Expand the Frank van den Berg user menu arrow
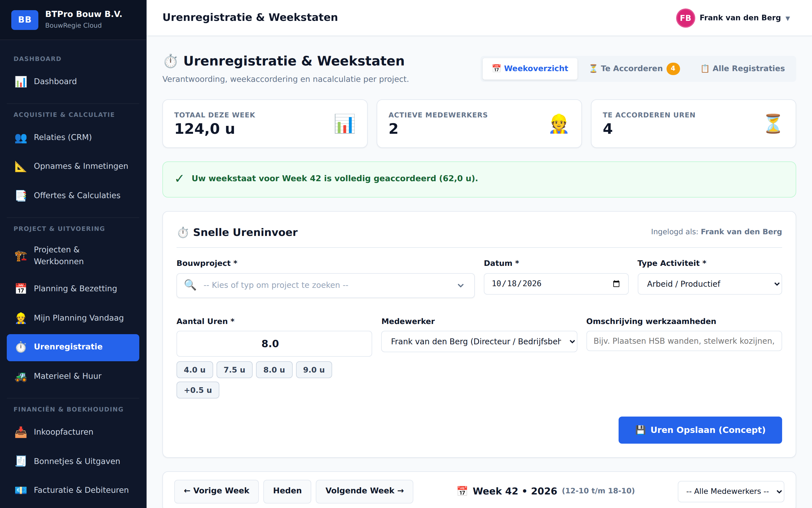The height and width of the screenshot is (508, 812). (x=787, y=18)
